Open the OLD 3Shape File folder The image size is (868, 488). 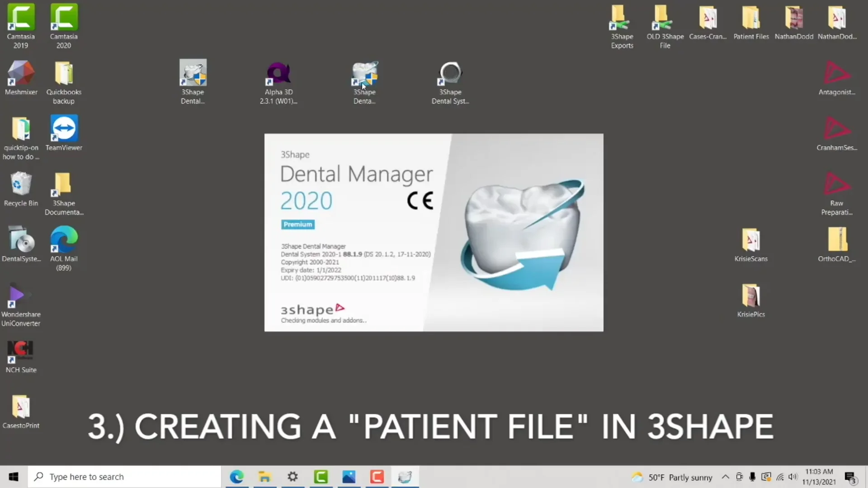point(665,26)
